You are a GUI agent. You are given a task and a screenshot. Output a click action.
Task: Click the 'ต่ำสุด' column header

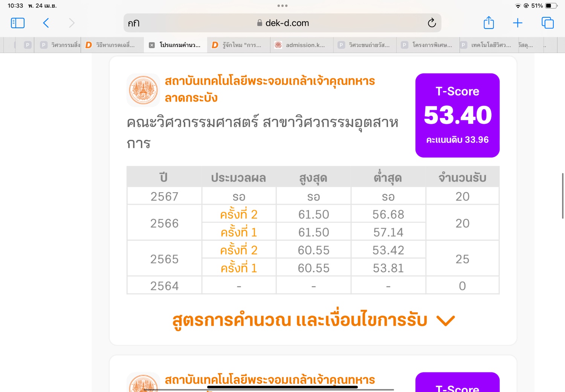tap(388, 178)
